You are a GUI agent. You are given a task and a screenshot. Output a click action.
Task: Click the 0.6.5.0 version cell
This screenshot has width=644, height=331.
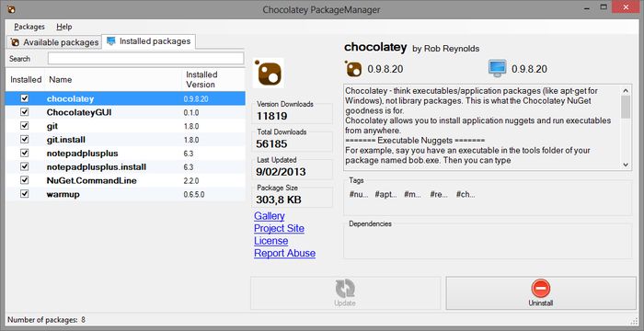coord(194,194)
